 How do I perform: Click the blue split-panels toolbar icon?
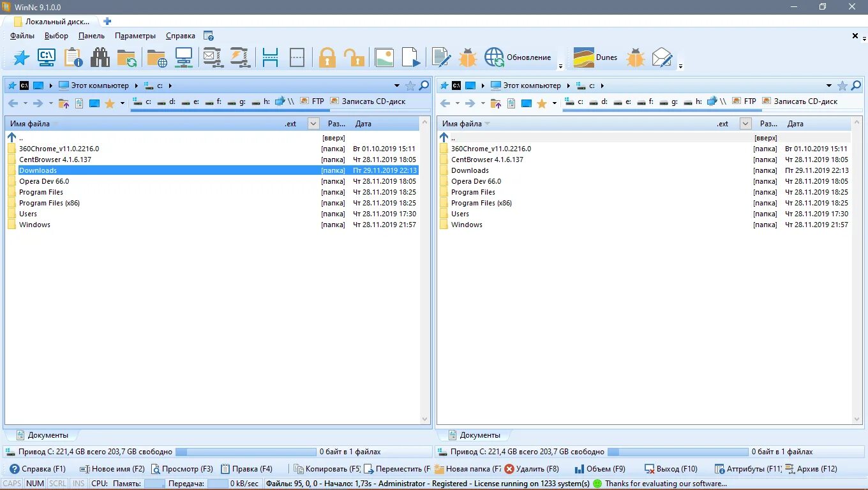[x=271, y=57]
